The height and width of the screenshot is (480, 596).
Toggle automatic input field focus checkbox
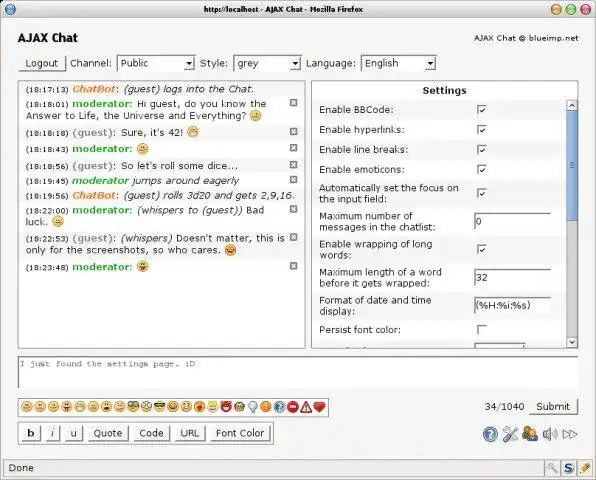[x=482, y=193]
